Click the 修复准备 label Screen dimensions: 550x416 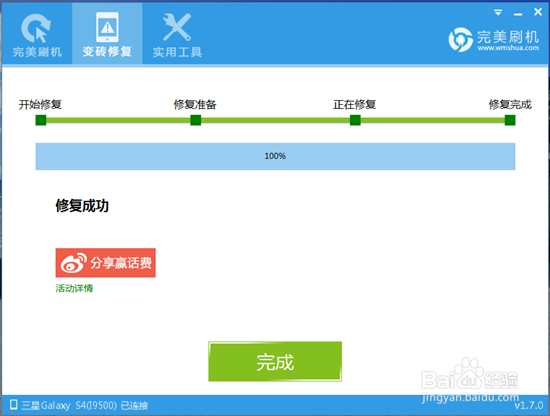coord(195,105)
